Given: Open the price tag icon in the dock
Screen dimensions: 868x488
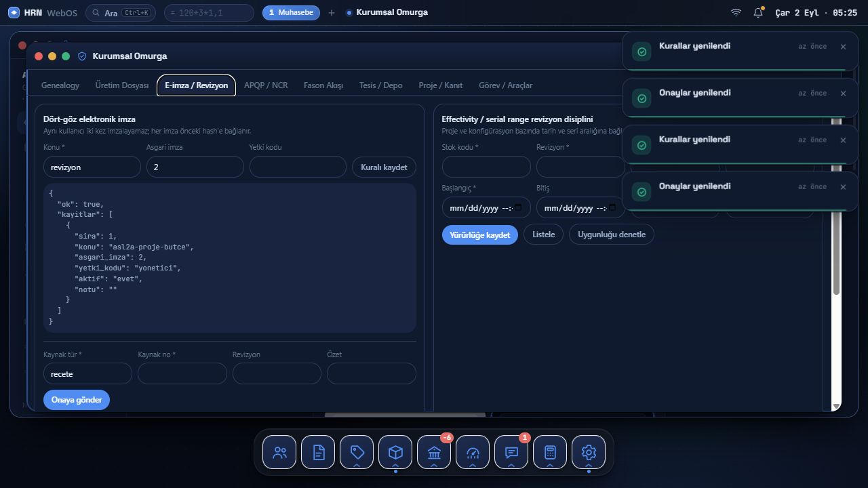Looking at the screenshot, I should point(357,452).
